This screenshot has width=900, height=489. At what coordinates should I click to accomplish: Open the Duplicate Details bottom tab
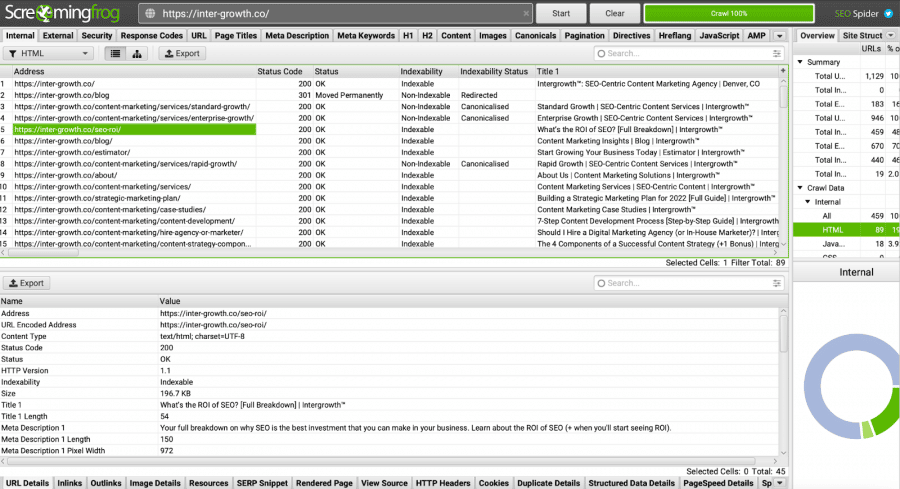[x=548, y=483]
